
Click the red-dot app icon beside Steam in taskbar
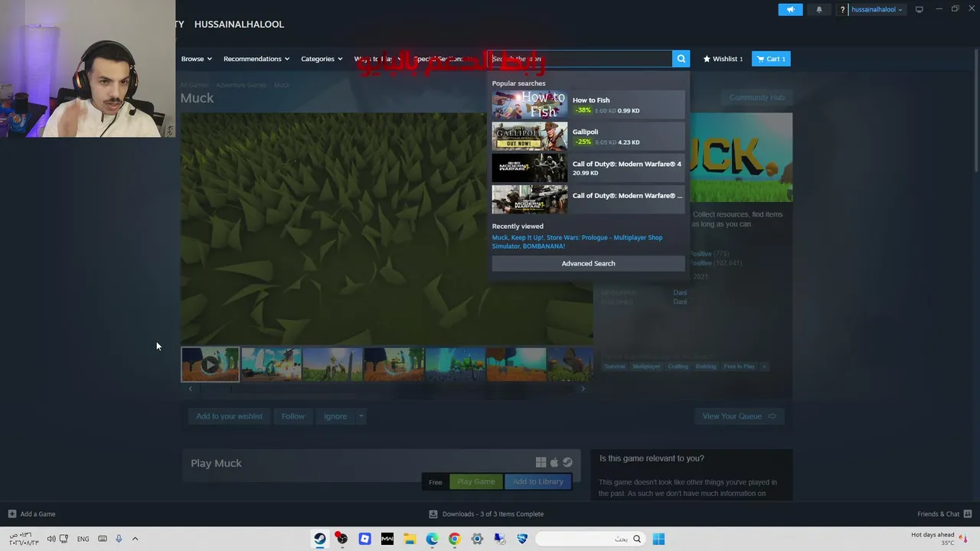tap(342, 539)
